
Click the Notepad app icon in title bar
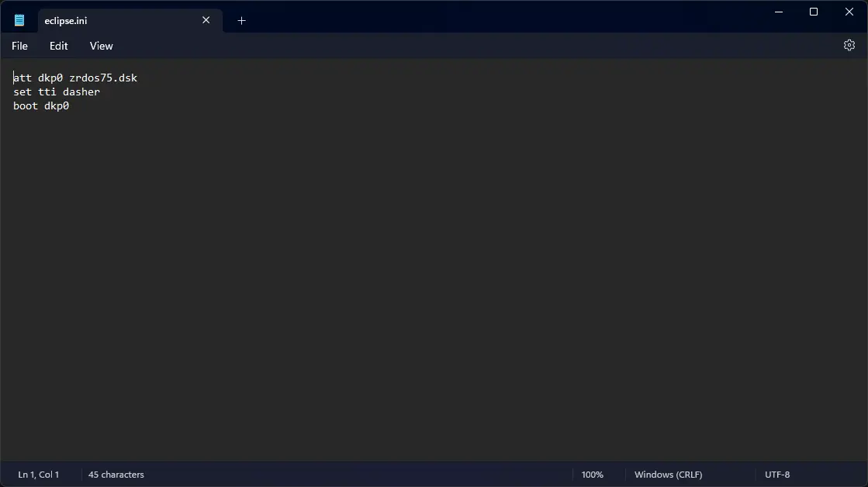(19, 21)
